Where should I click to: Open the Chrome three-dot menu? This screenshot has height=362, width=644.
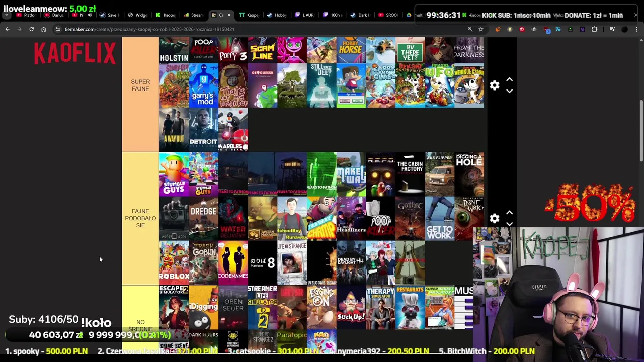[x=636, y=29]
